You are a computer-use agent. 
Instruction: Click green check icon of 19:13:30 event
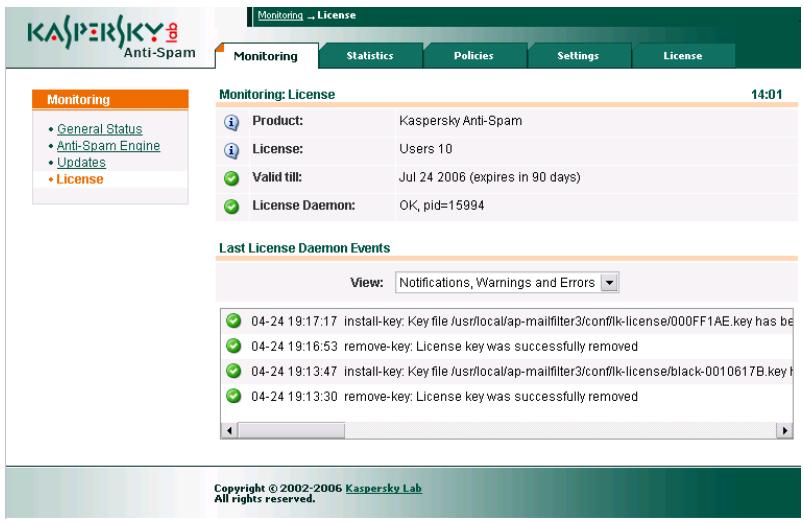pos(234,396)
